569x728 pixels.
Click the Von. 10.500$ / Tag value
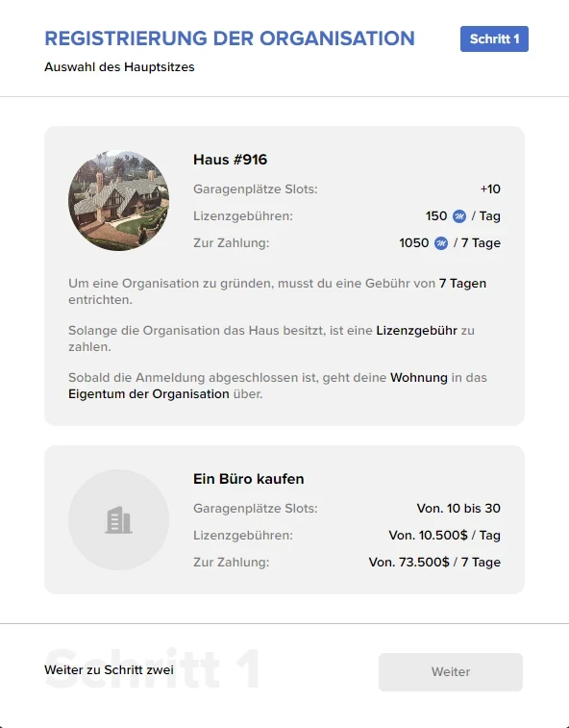pos(445,536)
